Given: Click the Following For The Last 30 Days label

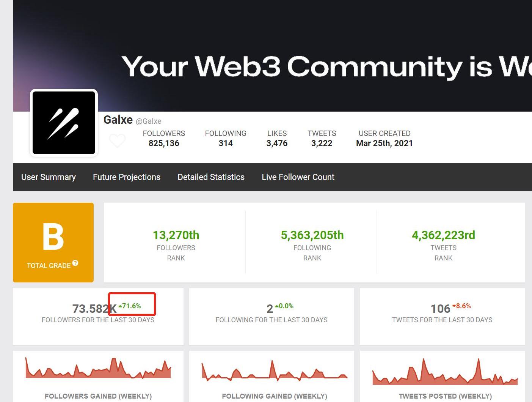Looking at the screenshot, I should pyautogui.click(x=271, y=320).
